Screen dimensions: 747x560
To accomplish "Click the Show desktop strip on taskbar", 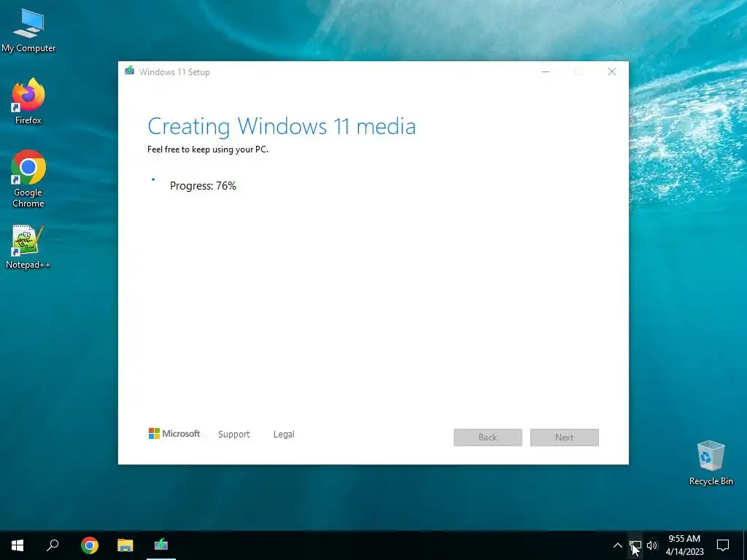I will (745, 545).
